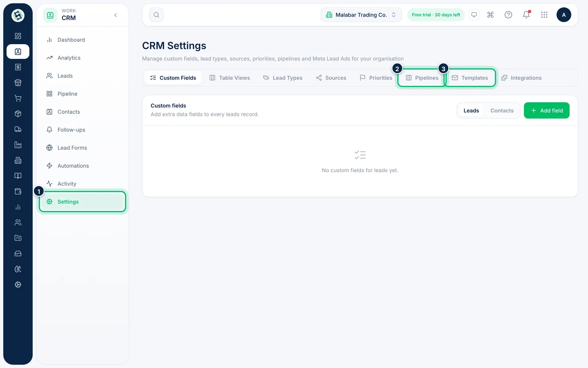Viewport: 588px width, 368px height.
Task: Open the storefront icon in left rail
Action: point(18,82)
